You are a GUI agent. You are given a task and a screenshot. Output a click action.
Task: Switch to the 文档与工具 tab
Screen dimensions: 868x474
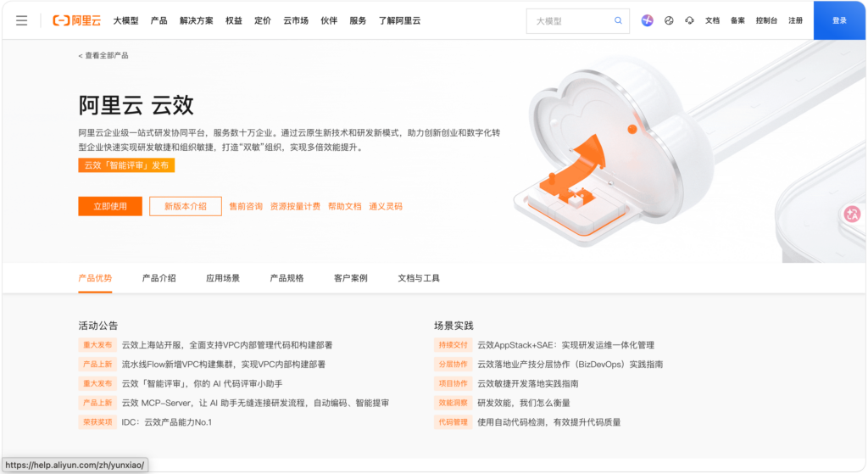point(419,278)
